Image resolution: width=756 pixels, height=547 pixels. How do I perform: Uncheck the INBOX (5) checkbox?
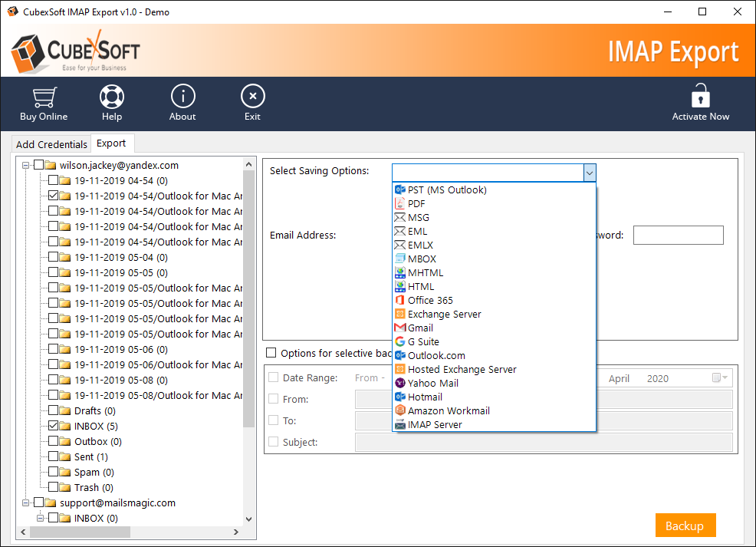(54, 426)
